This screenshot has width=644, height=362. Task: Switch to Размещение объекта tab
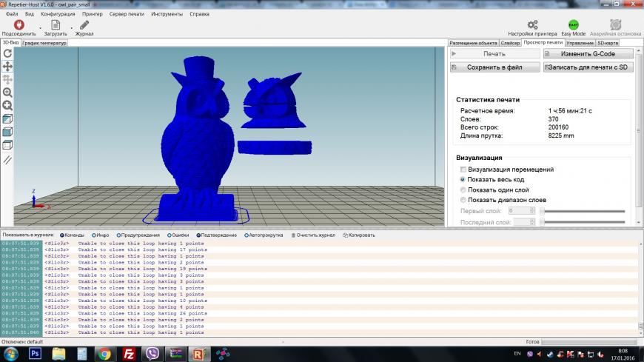(x=473, y=43)
